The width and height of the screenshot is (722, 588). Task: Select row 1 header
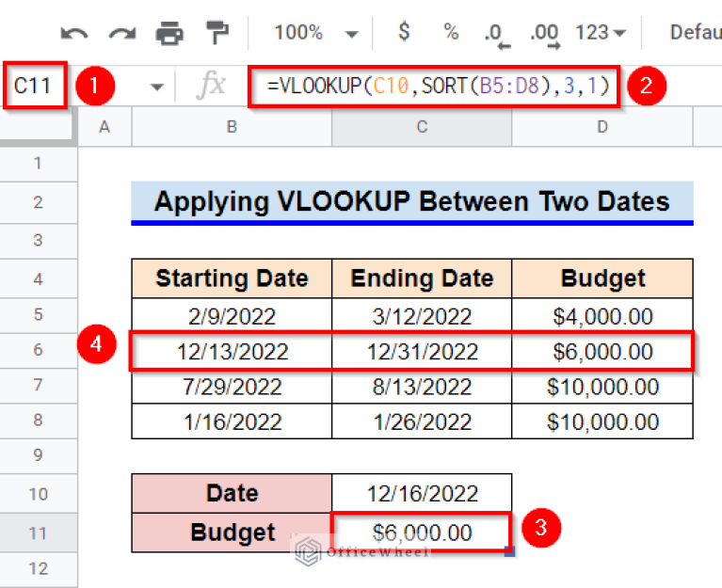point(39,164)
